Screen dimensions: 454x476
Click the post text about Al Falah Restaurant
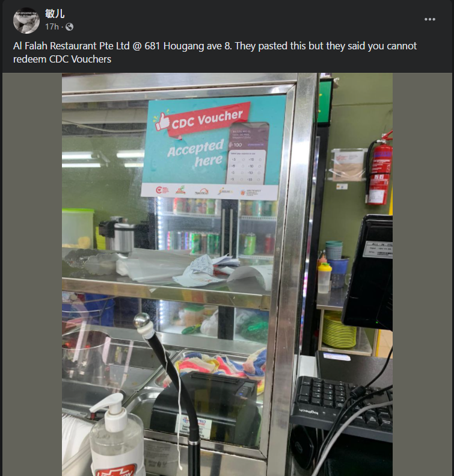click(x=215, y=52)
